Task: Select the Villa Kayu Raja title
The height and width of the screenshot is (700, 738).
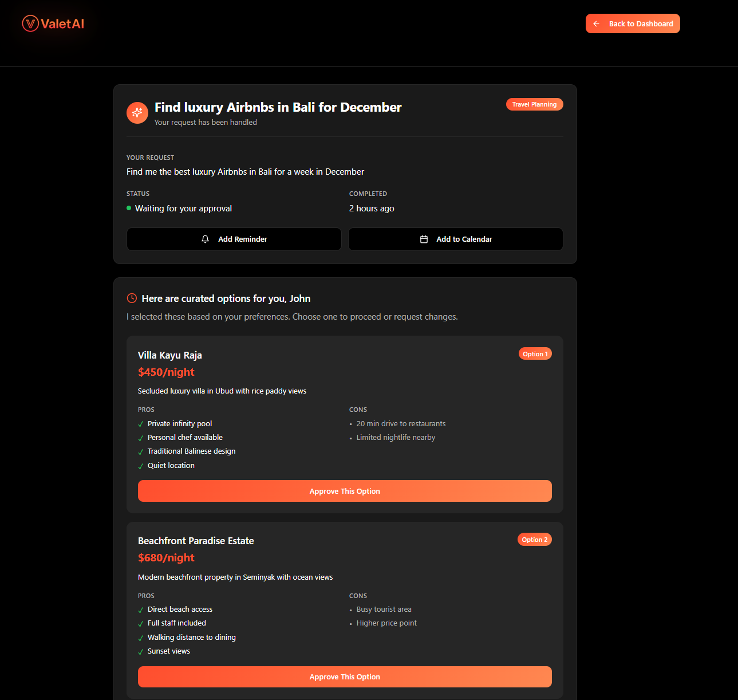Action: click(x=170, y=355)
